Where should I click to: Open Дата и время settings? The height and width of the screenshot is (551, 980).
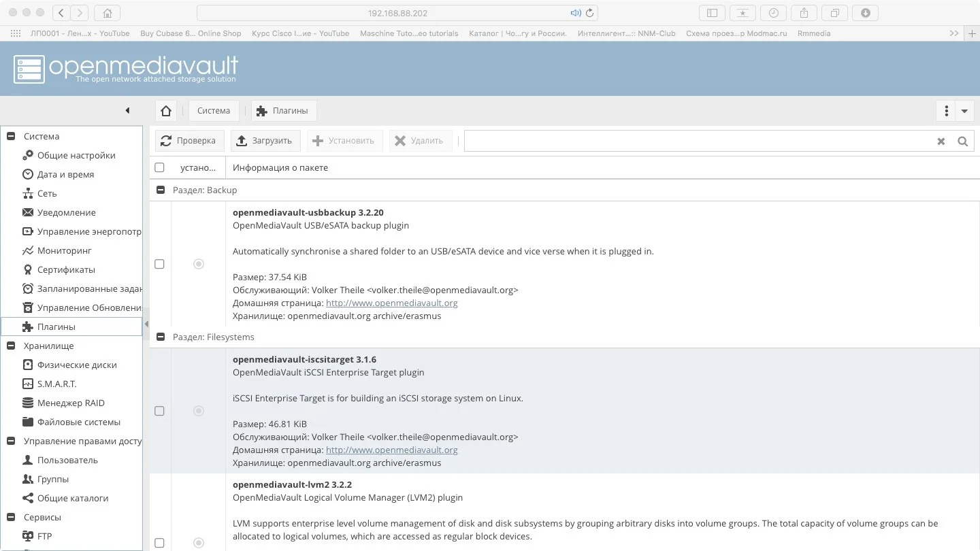65,174
